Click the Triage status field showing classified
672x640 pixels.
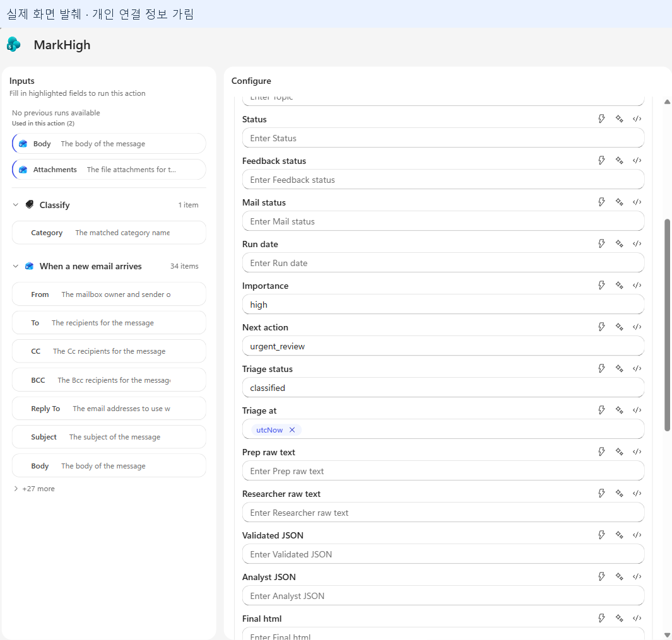443,388
